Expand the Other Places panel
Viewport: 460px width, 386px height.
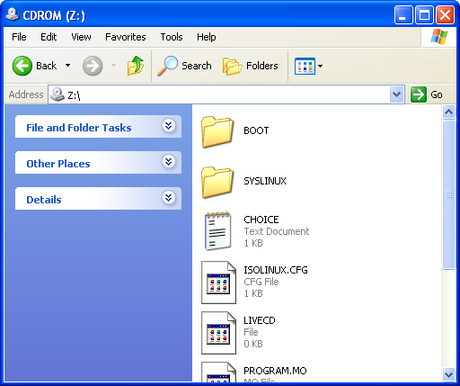pos(169,162)
